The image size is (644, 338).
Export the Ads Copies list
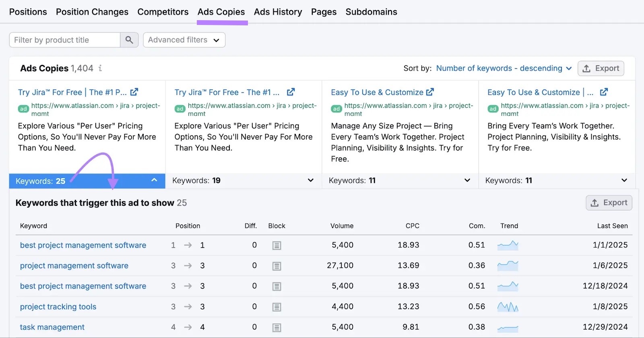[601, 68]
